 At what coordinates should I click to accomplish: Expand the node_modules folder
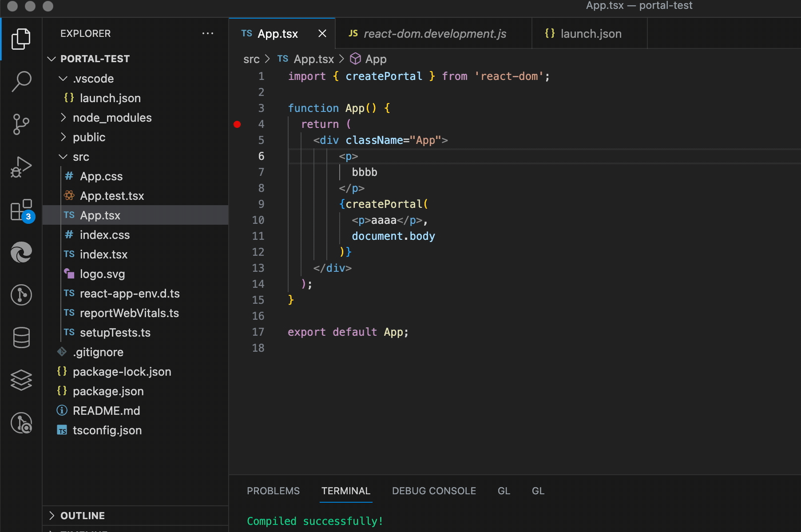click(112, 118)
